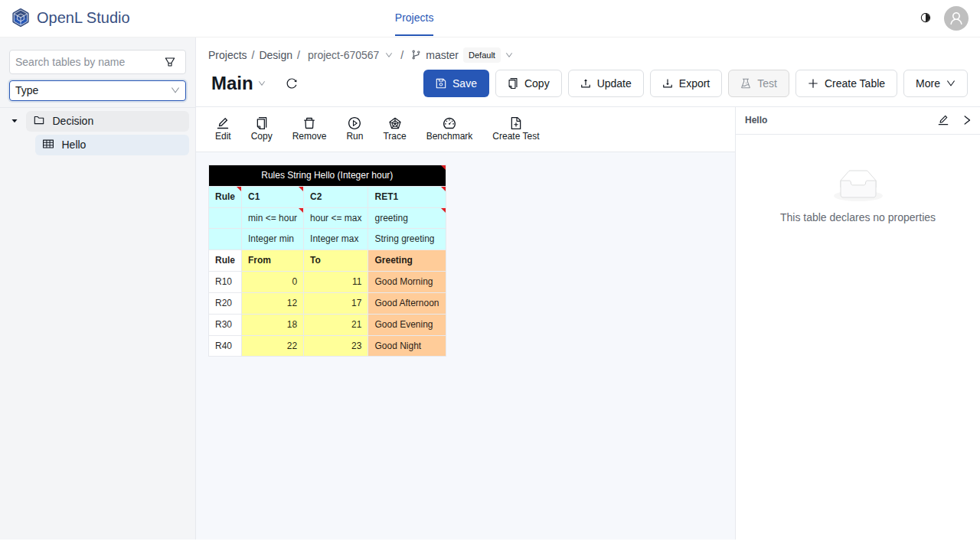This screenshot has height=551, width=980.
Task: Click the Default branch tag
Action: pyautogui.click(x=482, y=55)
